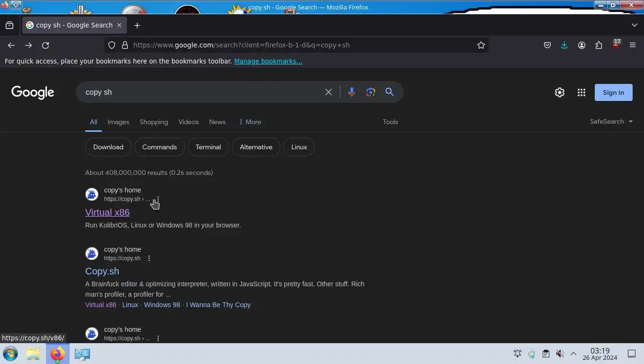Screen dimensions: 644x364
Task: Show hidden tray icons arrow
Action: (573, 354)
